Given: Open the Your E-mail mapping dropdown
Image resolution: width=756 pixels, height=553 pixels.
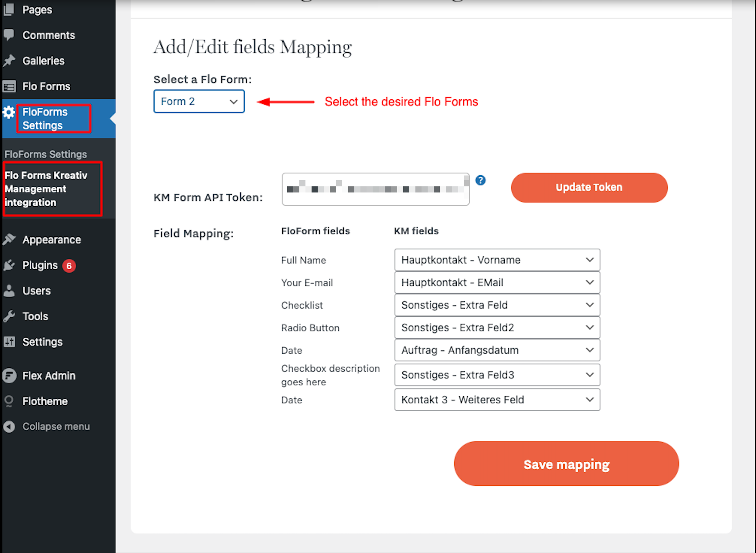Looking at the screenshot, I should pyautogui.click(x=497, y=283).
